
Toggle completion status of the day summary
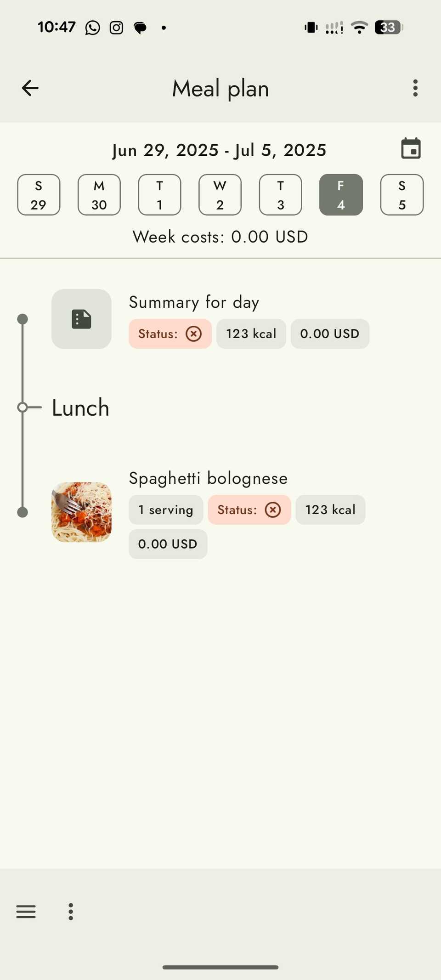coord(194,334)
